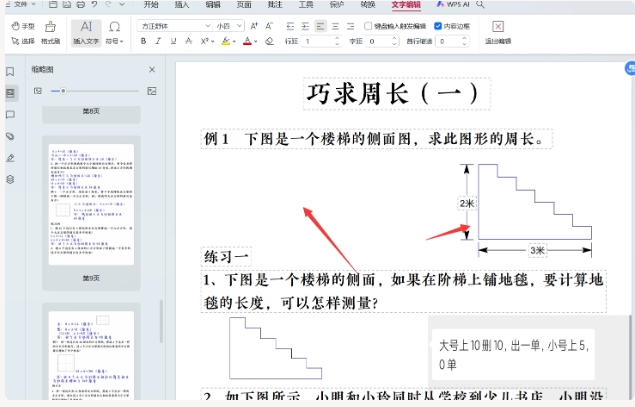
Task: Open highlight color dropdown arrow
Action: coord(234,41)
